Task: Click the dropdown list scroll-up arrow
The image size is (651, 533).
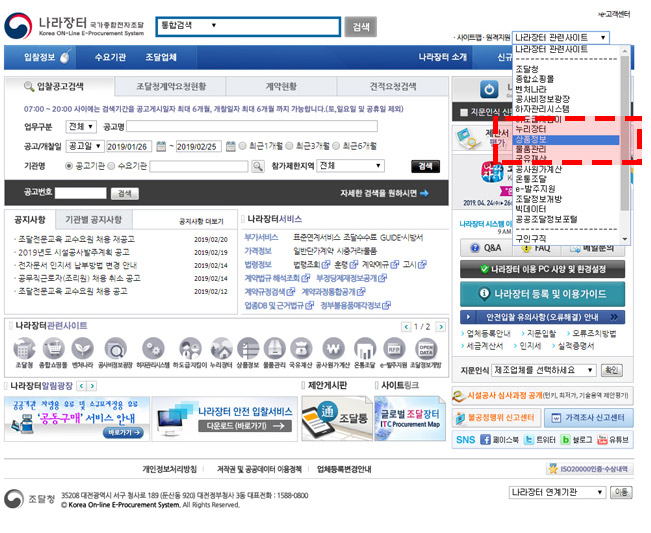Action: (x=625, y=51)
